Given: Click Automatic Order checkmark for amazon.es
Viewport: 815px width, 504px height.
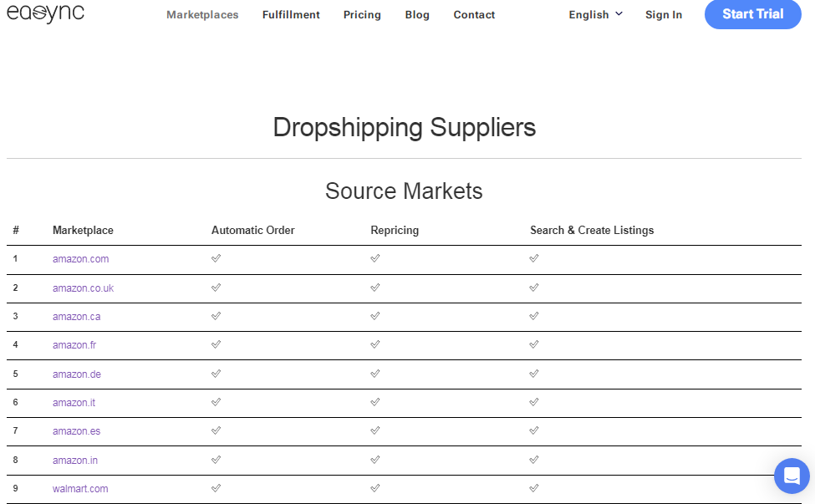Looking at the screenshot, I should (x=216, y=430).
